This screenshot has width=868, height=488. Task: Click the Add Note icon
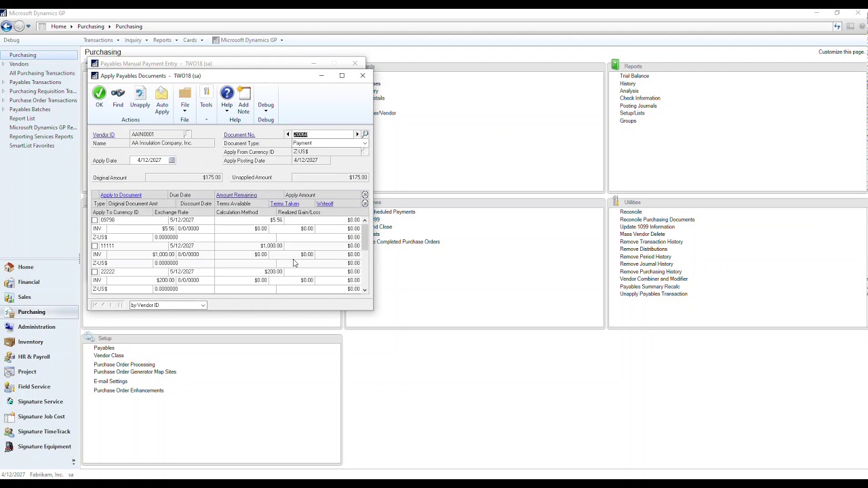(243, 93)
